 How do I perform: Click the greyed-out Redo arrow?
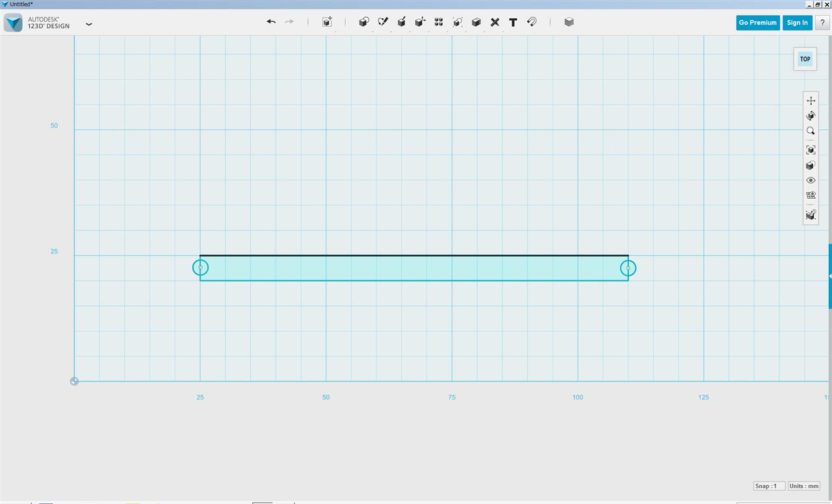click(289, 21)
